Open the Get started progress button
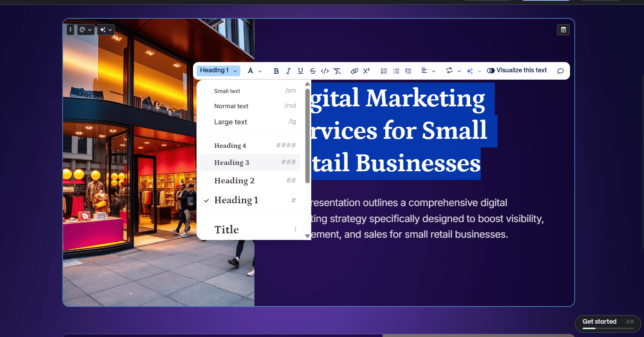 tap(608, 324)
